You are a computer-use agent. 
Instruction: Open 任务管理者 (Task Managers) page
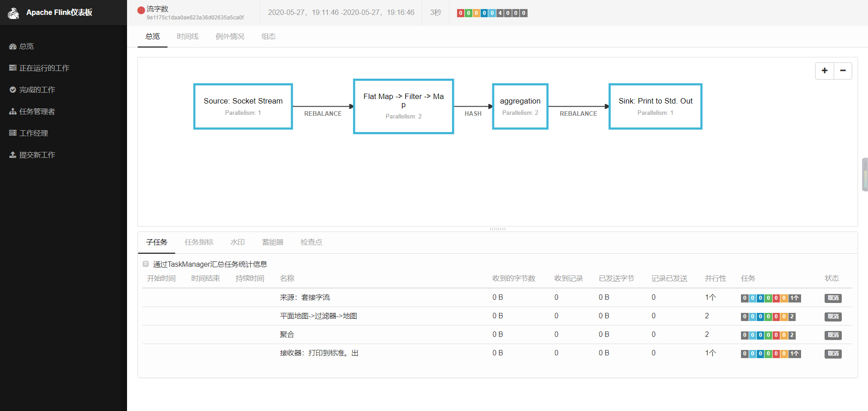(38, 111)
